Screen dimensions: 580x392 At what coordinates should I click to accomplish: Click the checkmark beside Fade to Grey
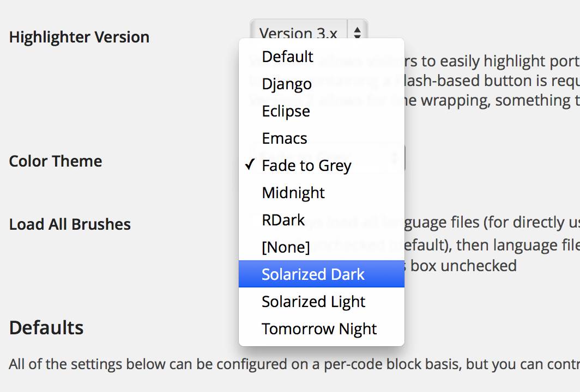click(x=250, y=165)
